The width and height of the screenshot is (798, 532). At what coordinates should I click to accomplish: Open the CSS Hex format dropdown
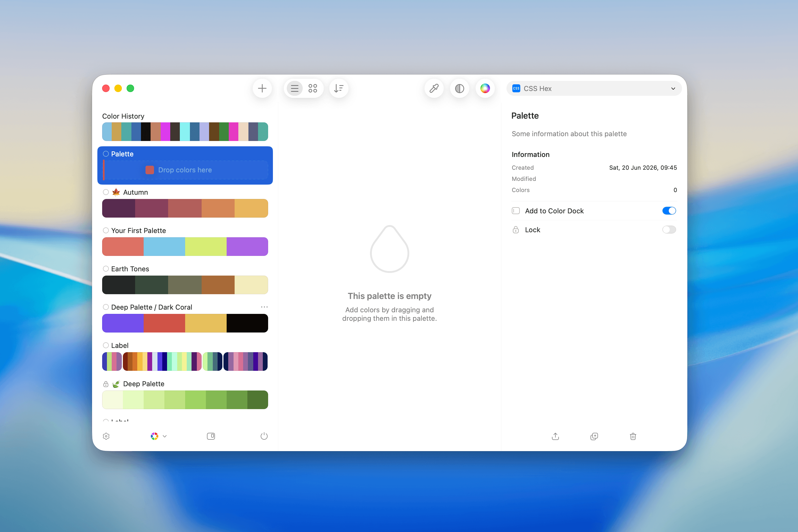coord(594,89)
